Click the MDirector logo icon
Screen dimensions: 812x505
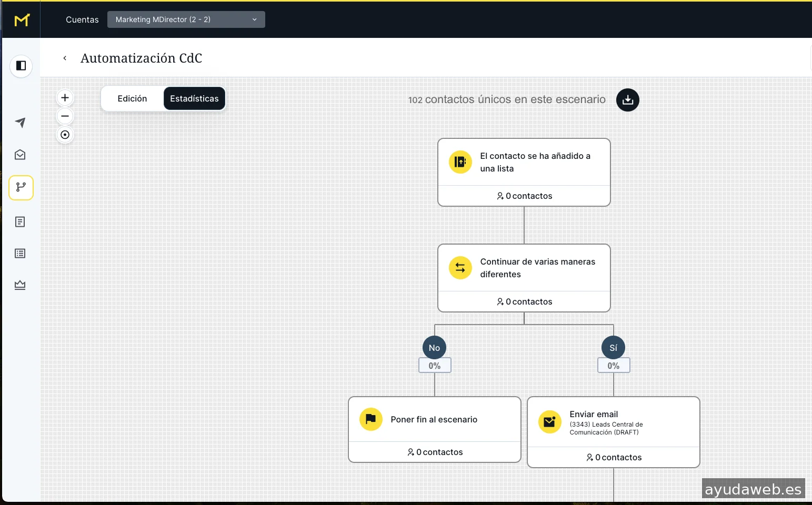pyautogui.click(x=22, y=20)
